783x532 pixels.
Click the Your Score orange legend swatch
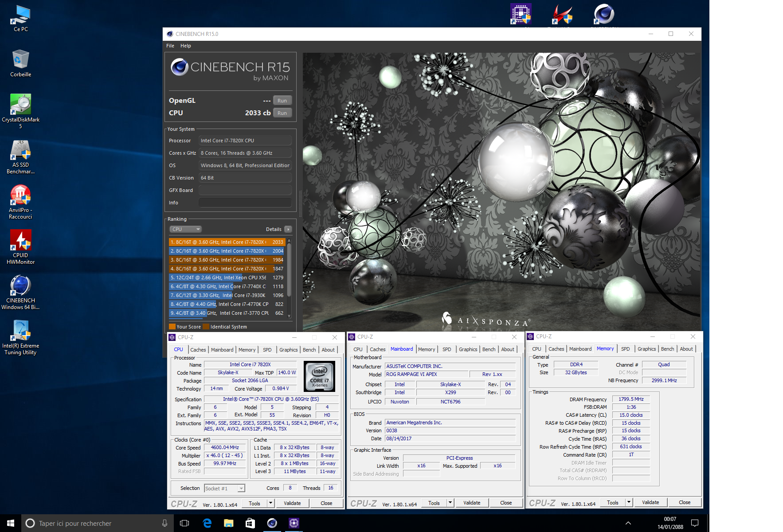pos(172,327)
